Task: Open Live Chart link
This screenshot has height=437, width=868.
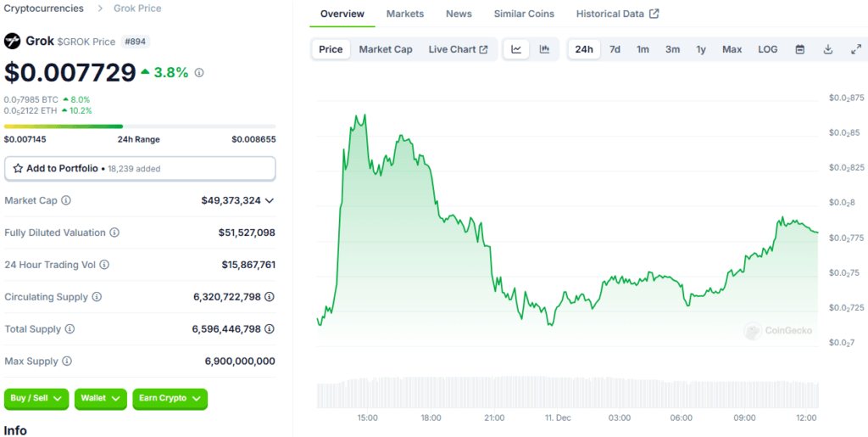Action: pyautogui.click(x=458, y=49)
